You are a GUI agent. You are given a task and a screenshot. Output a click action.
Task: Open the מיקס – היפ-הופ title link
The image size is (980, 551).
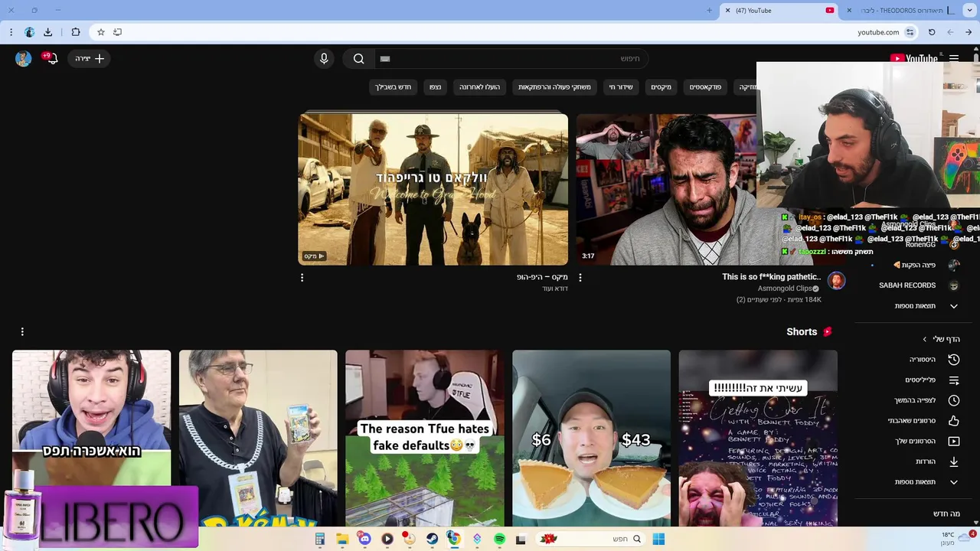point(542,277)
